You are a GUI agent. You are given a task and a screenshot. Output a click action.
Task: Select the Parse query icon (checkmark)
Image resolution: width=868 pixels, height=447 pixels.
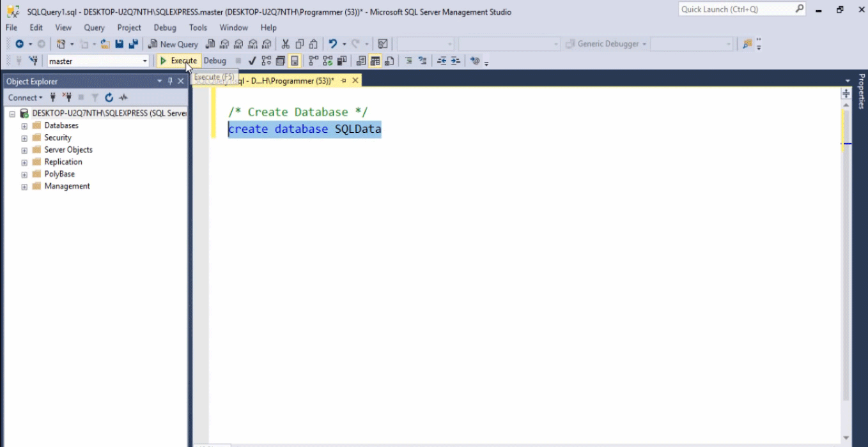point(251,61)
